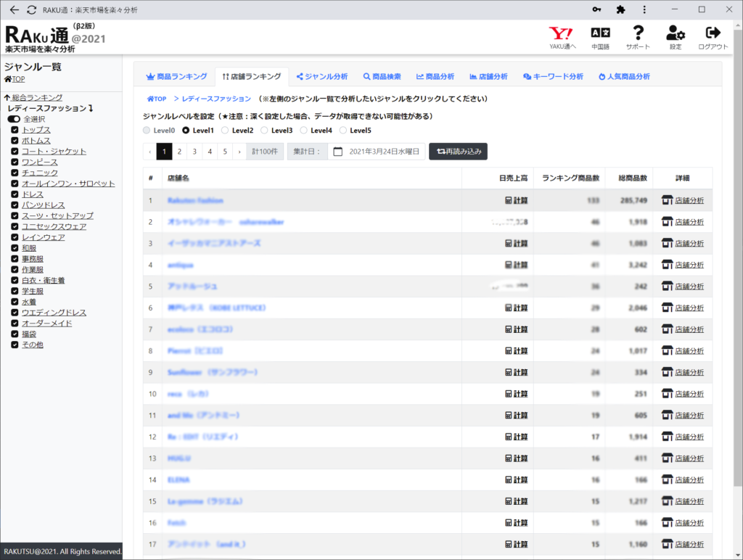Uncheck the 和服 checkbox
743x560 pixels.
(15, 248)
